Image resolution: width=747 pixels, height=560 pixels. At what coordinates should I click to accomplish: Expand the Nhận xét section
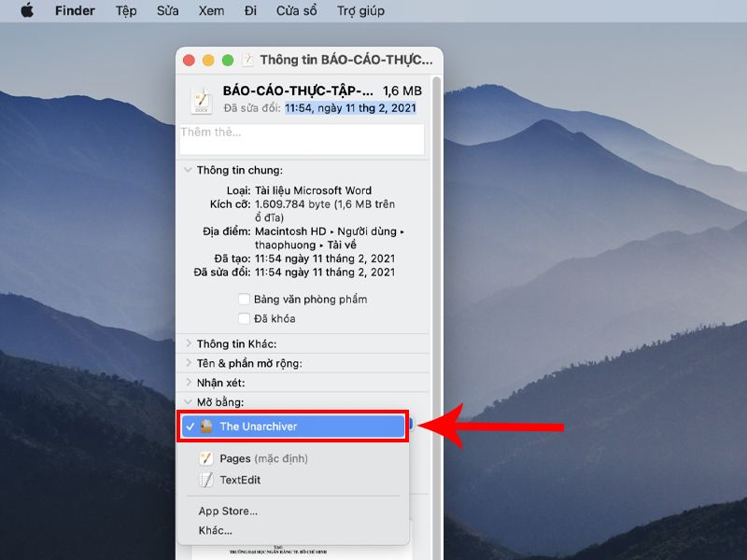[189, 383]
